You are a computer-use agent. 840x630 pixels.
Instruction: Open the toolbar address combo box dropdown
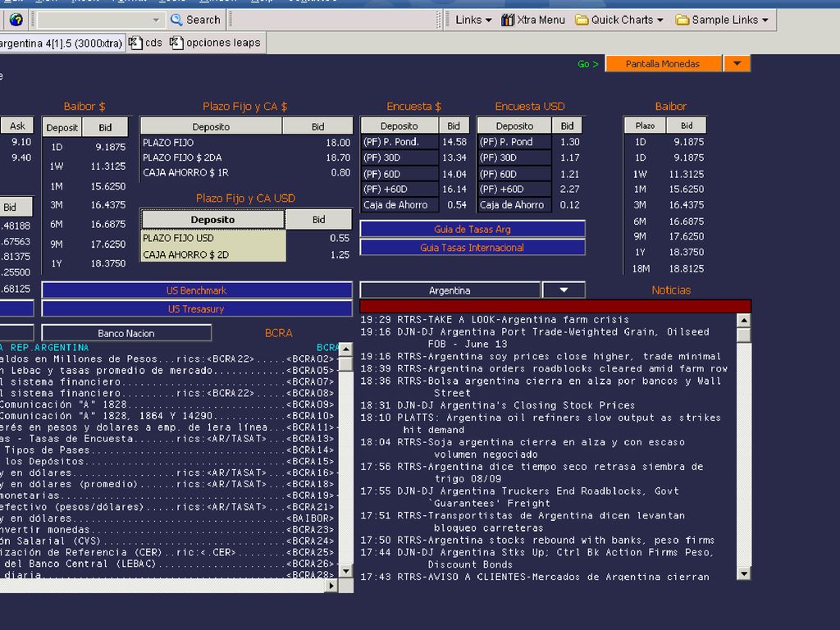156,21
